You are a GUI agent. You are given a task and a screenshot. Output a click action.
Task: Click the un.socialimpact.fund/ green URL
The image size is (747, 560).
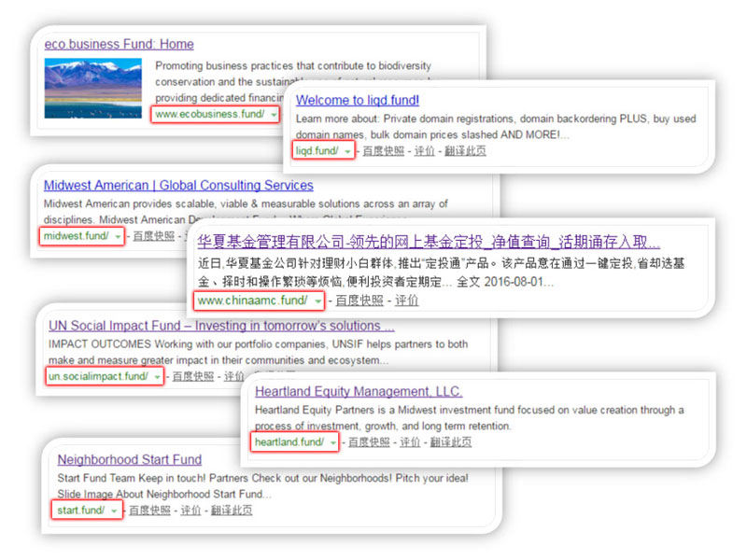pyautogui.click(x=98, y=376)
